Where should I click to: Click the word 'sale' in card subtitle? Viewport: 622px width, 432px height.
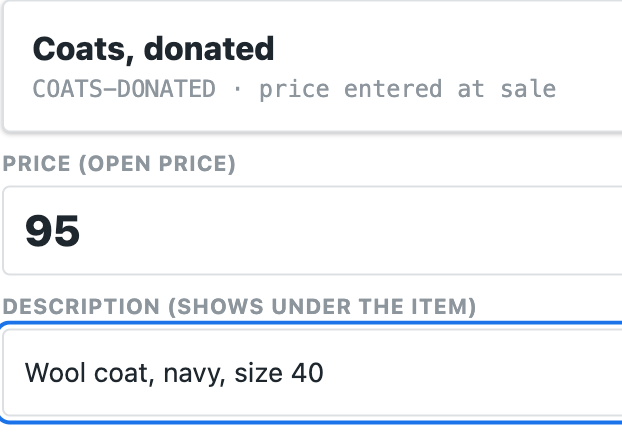click(x=528, y=88)
